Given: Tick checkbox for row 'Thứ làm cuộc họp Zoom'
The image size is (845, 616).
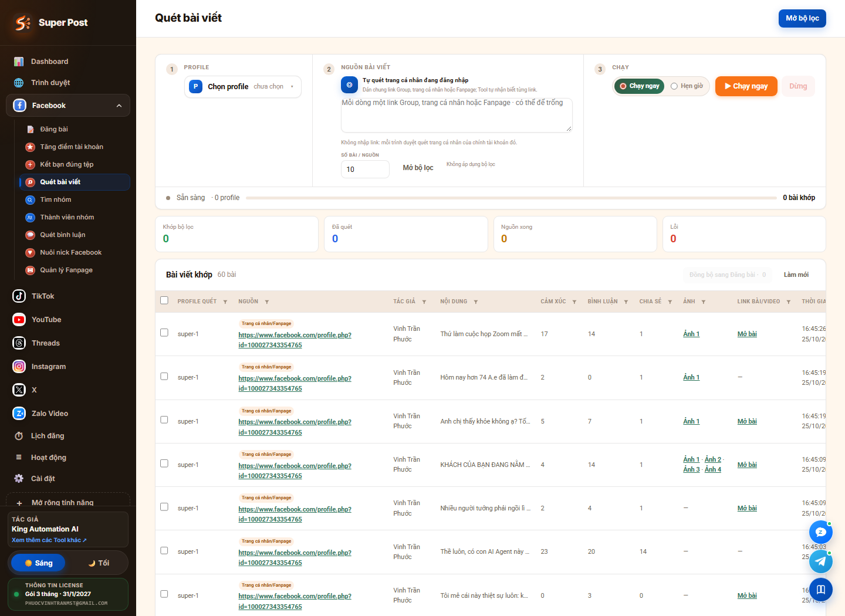Looking at the screenshot, I should click(x=164, y=333).
